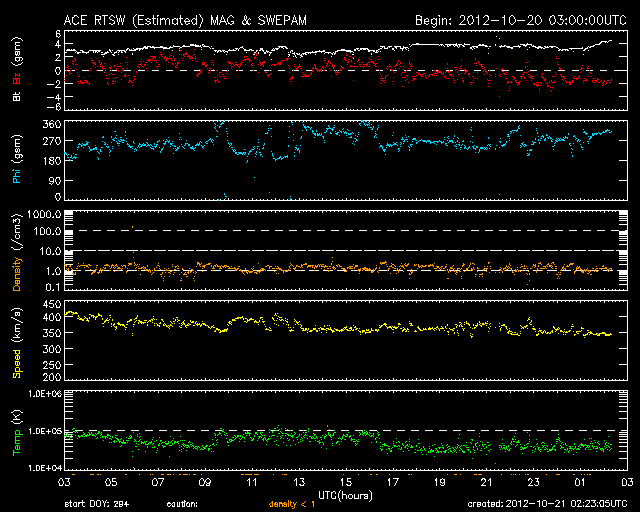This screenshot has width=640, height=512.
Task: Click the 23 hour tick label
Action: coord(534,482)
